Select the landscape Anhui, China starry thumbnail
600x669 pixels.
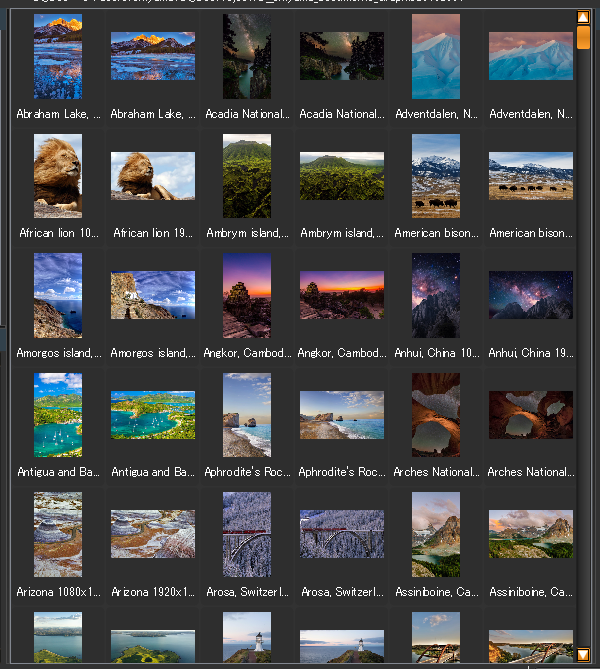point(531,295)
